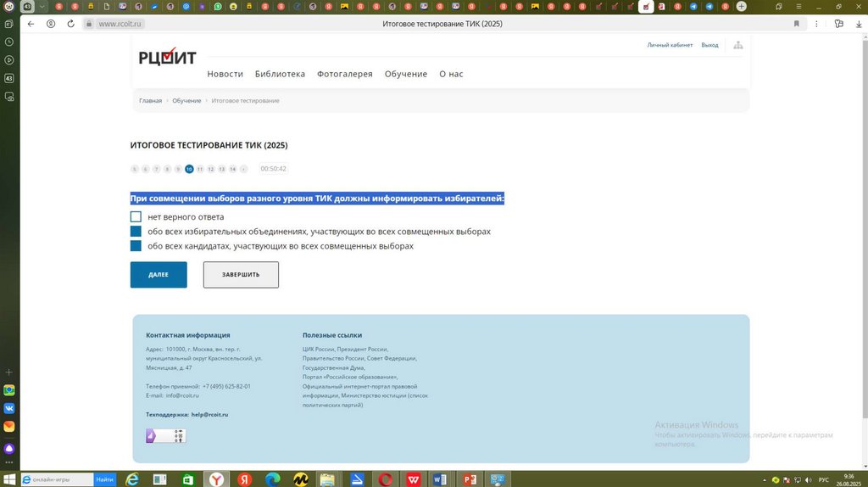This screenshot has width=868, height=487.
Task: Open the Обучение menu
Action: tap(406, 74)
